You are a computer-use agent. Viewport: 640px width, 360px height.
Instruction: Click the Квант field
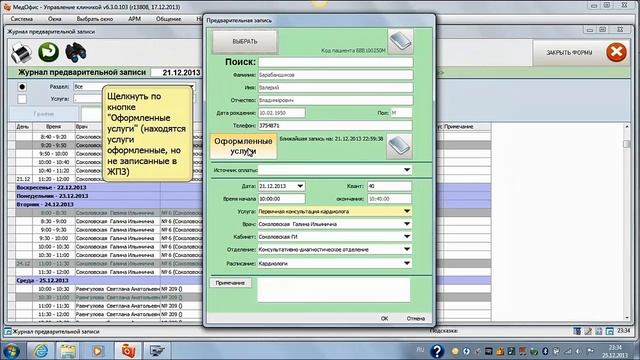click(x=389, y=186)
